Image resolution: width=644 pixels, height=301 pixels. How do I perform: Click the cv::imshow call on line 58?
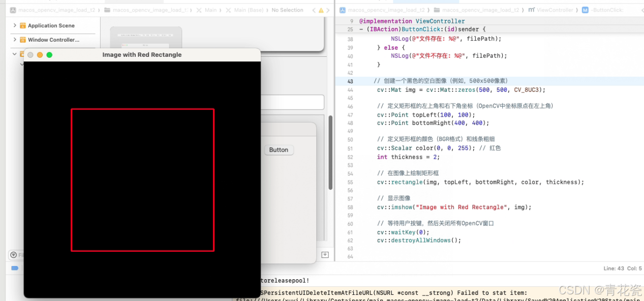click(x=454, y=207)
